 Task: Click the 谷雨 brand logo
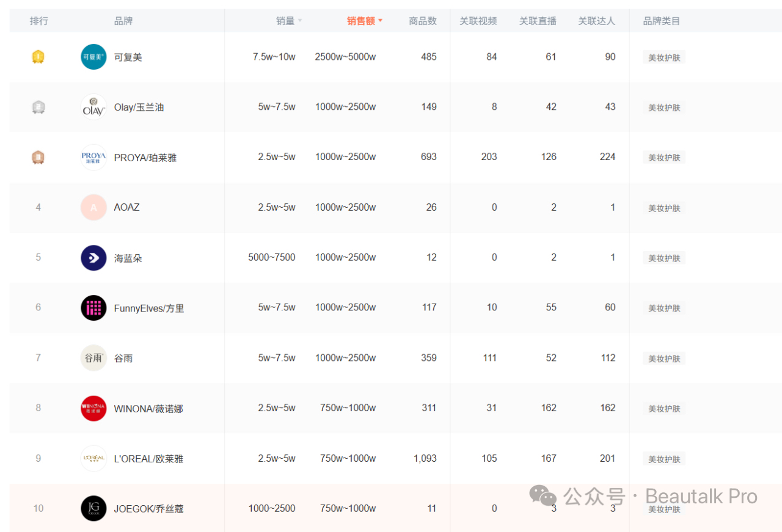93,358
